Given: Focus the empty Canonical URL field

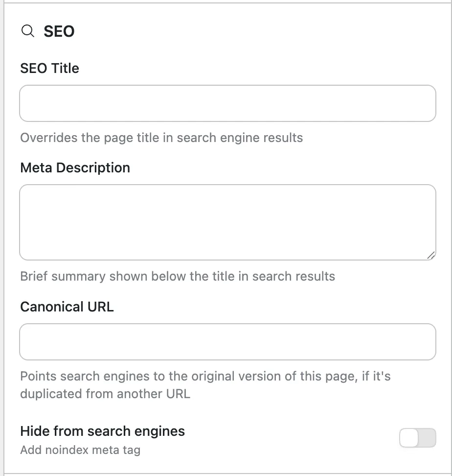Looking at the screenshot, I should tap(227, 342).
